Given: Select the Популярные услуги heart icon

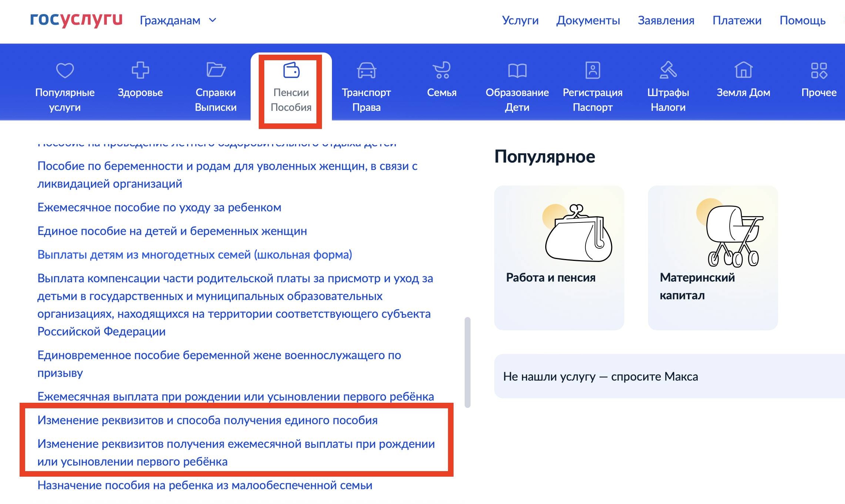Looking at the screenshot, I should tap(65, 70).
